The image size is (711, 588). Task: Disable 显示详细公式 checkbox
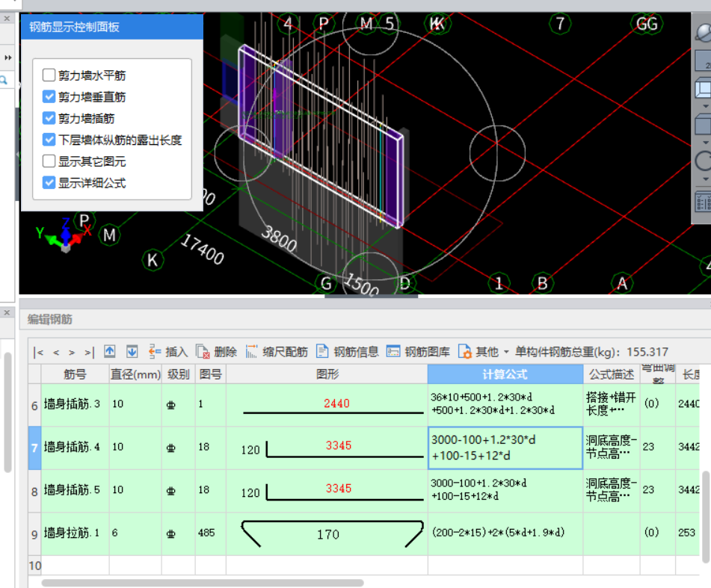tap(49, 182)
